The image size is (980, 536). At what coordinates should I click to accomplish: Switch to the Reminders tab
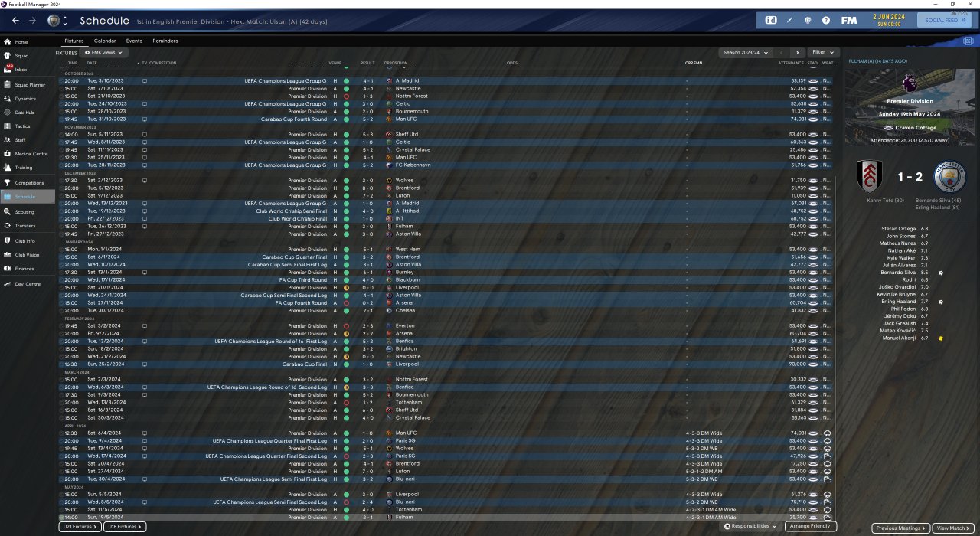click(x=165, y=41)
